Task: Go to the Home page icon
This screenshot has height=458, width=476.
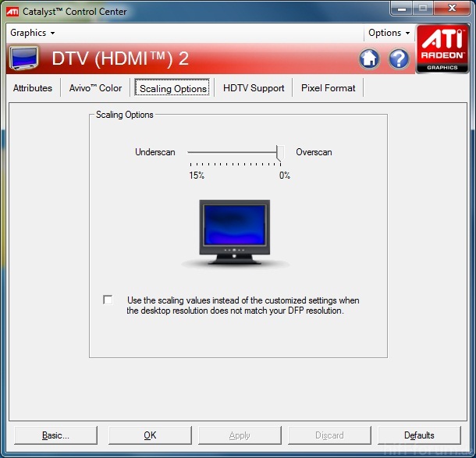Action: coord(369,59)
